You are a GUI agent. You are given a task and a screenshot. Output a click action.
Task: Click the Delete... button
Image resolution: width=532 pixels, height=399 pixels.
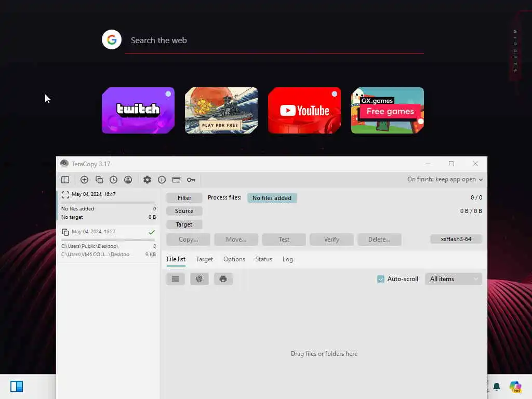(379, 239)
